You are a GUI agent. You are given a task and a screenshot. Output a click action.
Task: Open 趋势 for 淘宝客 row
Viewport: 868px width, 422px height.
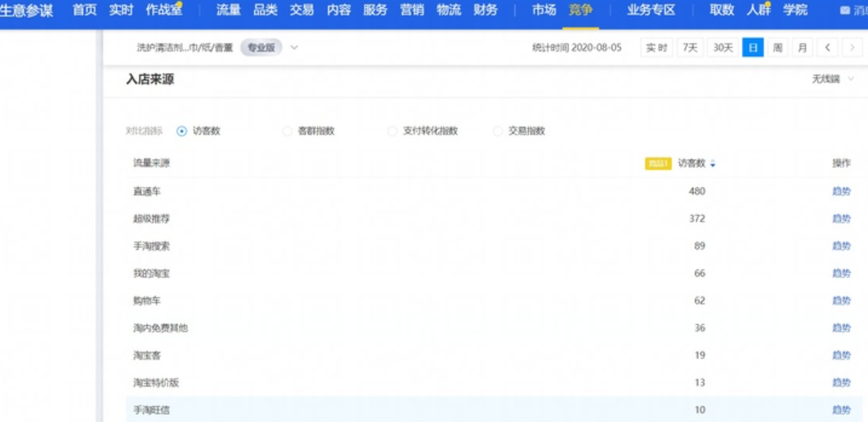841,355
